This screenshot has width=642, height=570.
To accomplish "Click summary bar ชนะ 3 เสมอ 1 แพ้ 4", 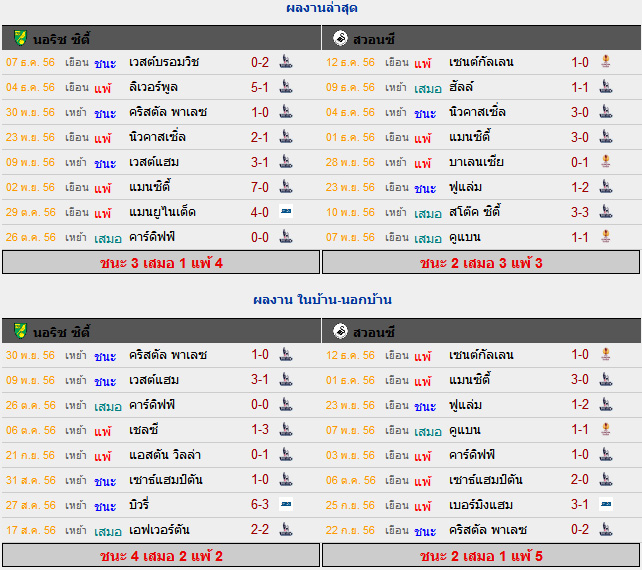I will (x=161, y=262).
